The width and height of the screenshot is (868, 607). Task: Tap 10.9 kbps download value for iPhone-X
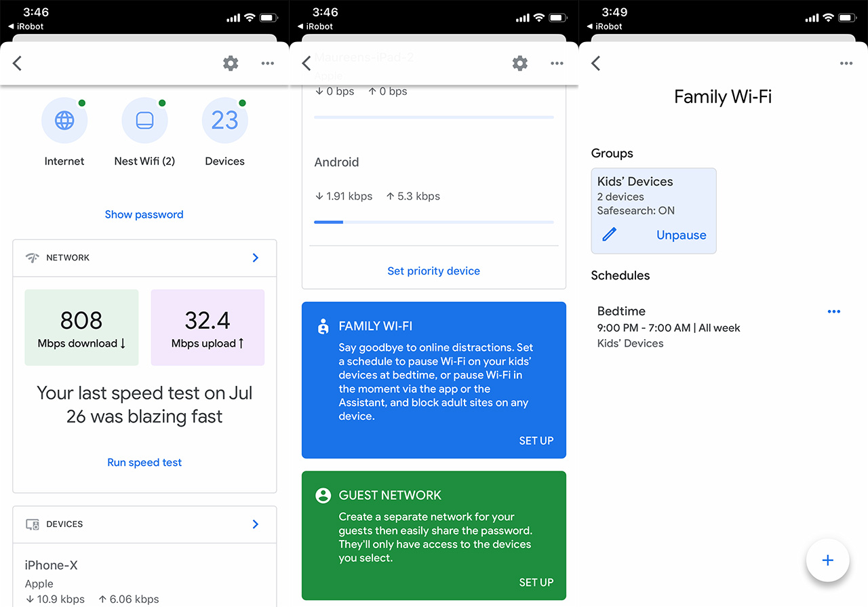coord(55,599)
